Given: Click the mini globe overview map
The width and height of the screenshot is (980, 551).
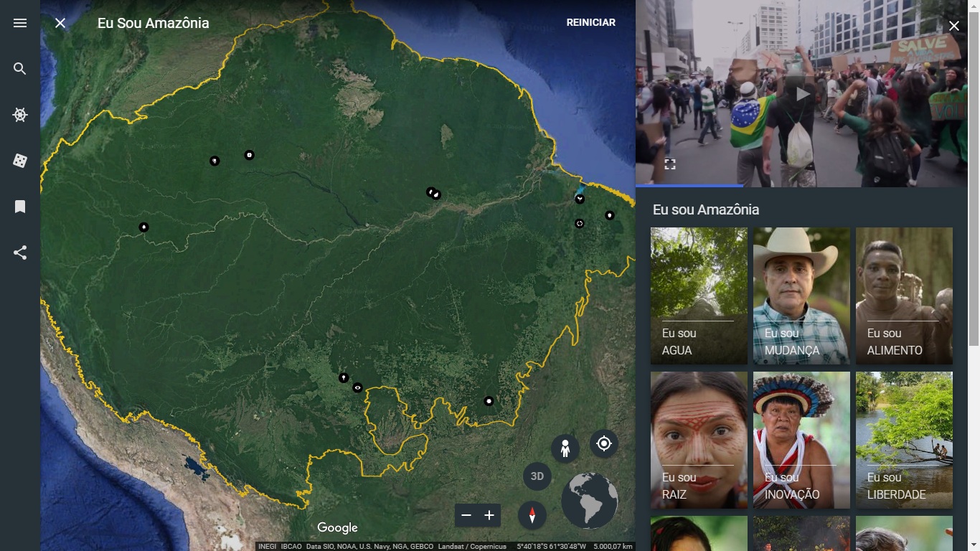Looking at the screenshot, I should click(x=590, y=500).
